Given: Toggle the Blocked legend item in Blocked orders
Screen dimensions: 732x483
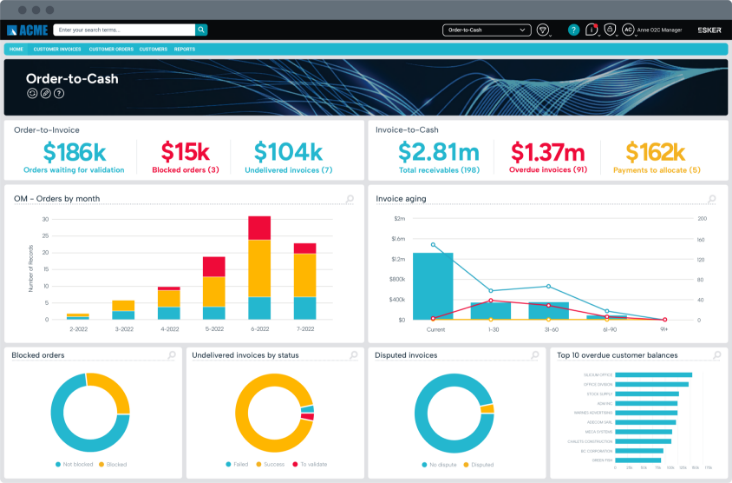Looking at the screenshot, I should pyautogui.click(x=112, y=465).
